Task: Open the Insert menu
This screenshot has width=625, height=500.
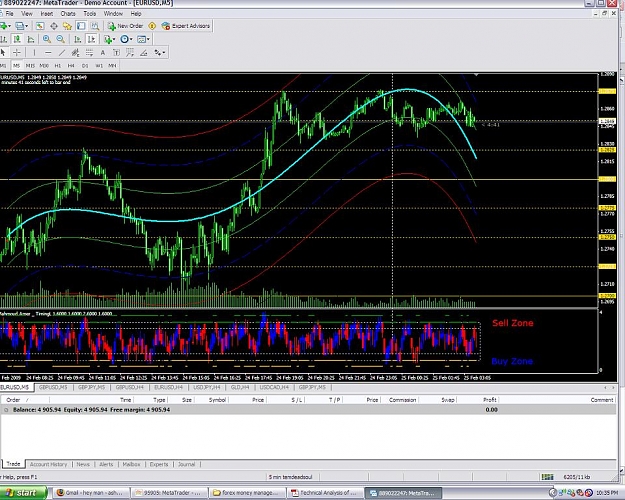Action: click(47, 14)
